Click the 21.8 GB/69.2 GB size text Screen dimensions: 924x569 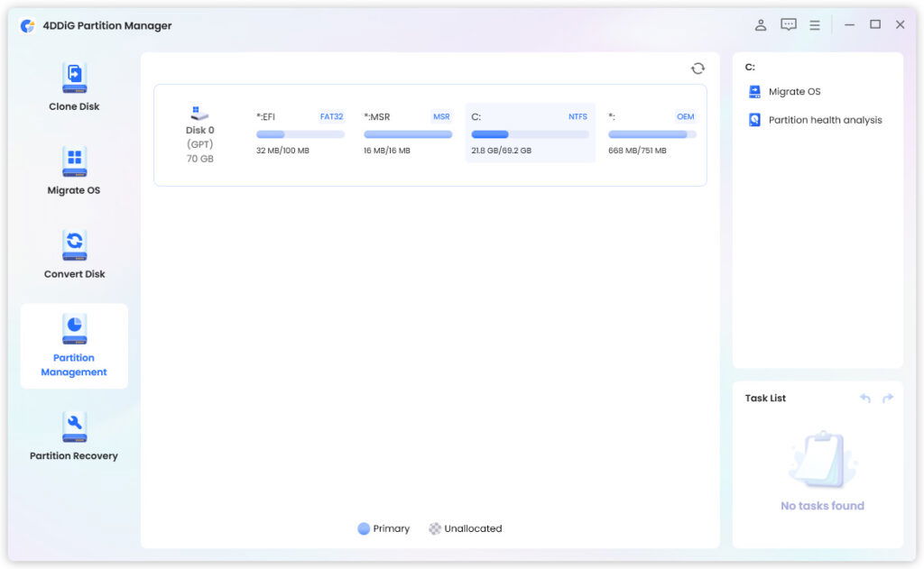pos(501,151)
